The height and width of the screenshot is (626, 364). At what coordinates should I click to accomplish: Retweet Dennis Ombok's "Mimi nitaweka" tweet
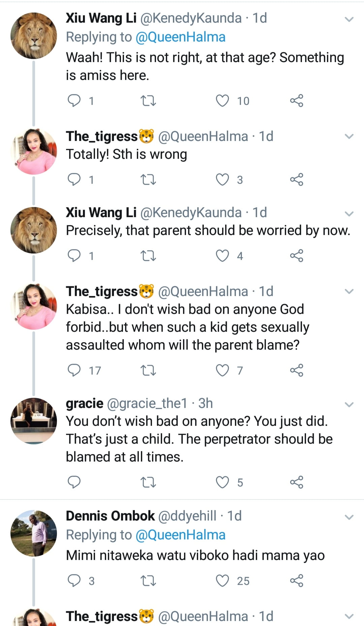coord(148,580)
